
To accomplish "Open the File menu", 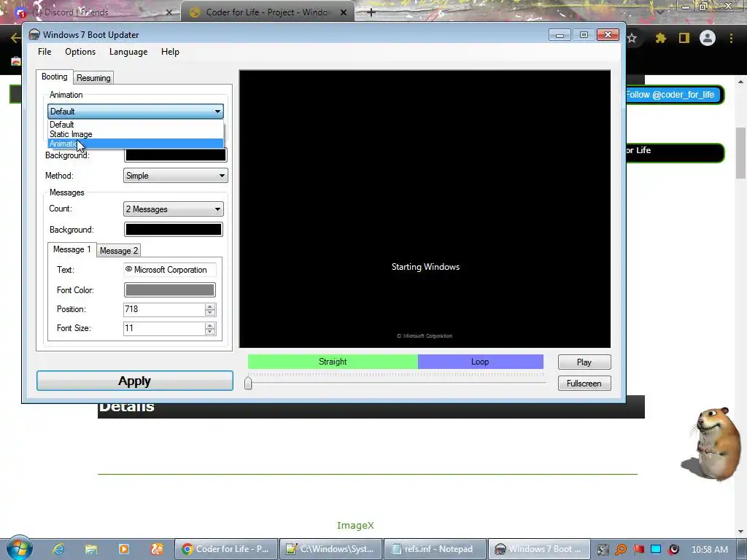I will (44, 52).
